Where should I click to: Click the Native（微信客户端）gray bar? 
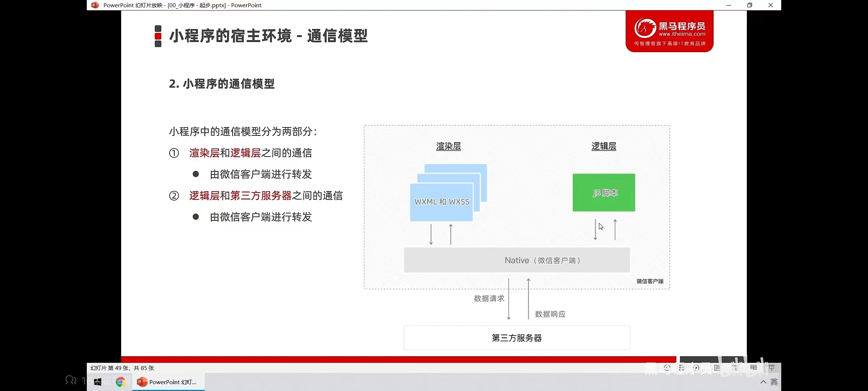click(516, 260)
